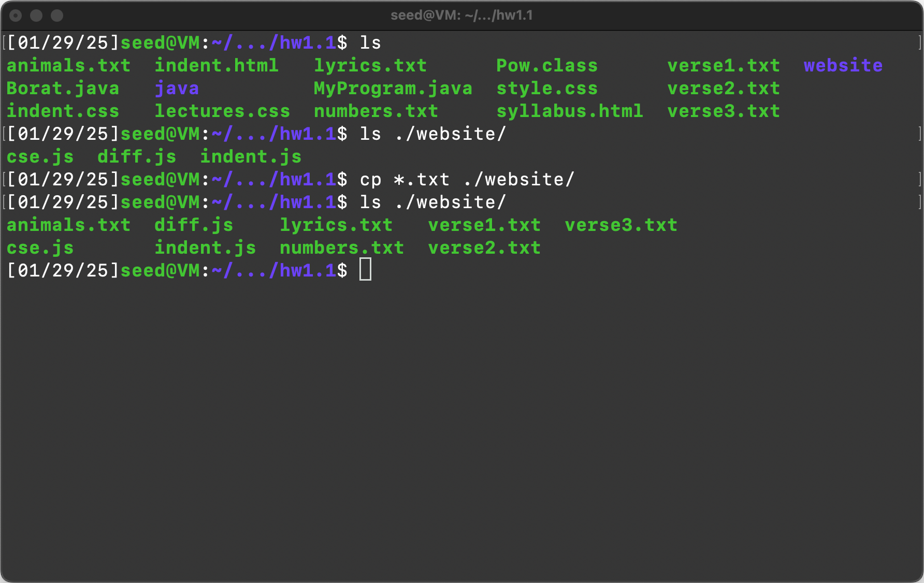Click the minimize button in the title bar
924x583 pixels.
click(36, 16)
